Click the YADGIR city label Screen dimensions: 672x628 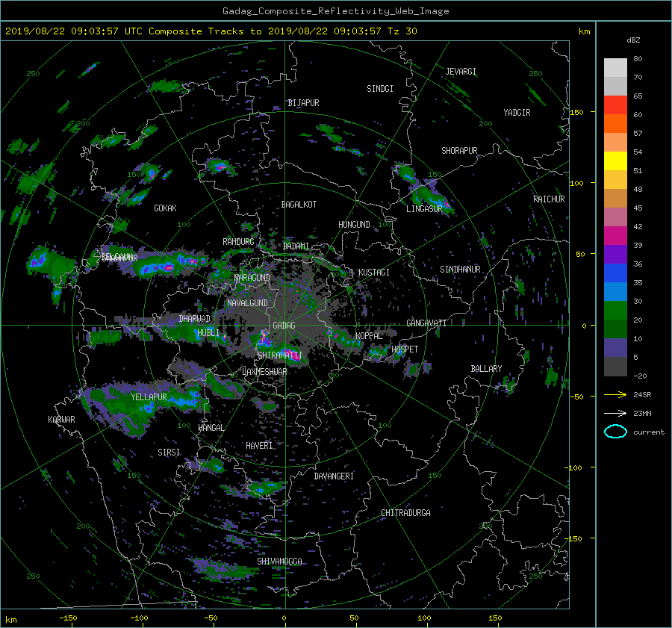click(x=517, y=113)
